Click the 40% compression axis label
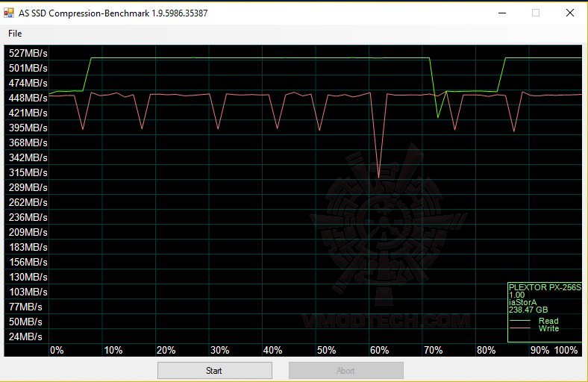Image resolution: width=588 pixels, height=382 pixels. coord(272,351)
